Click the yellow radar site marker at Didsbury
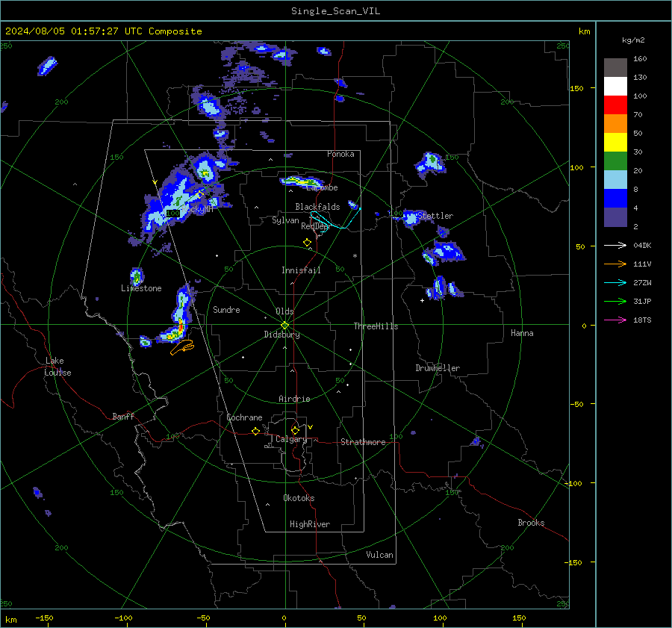The height and width of the screenshot is (628, 672). pyautogui.click(x=285, y=326)
